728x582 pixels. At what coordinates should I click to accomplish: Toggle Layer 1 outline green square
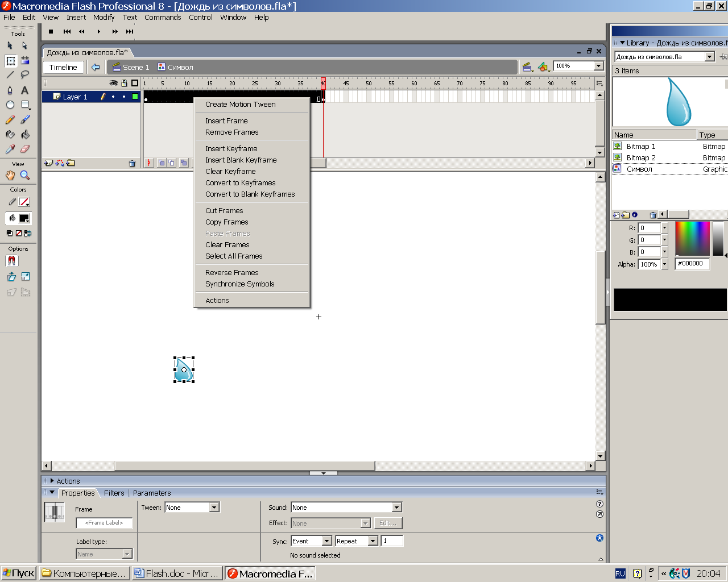[x=135, y=97]
